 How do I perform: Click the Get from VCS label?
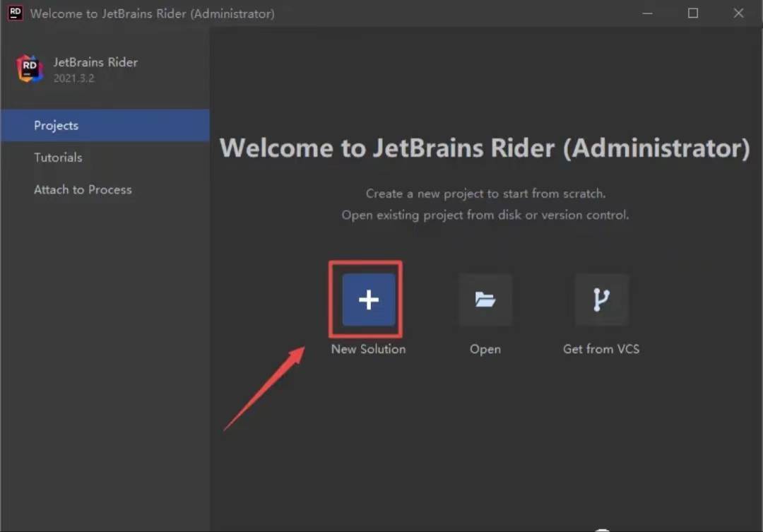click(x=601, y=349)
